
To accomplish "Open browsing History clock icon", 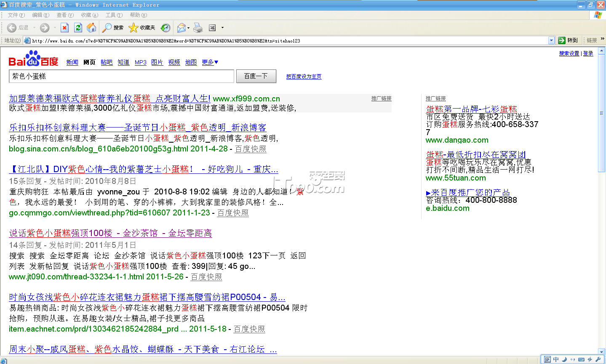I will pos(166,28).
